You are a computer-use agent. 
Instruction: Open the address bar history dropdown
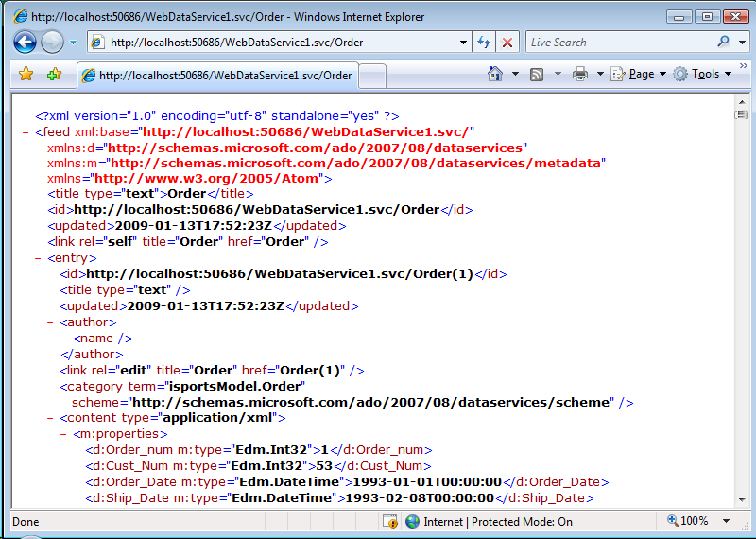pos(463,43)
